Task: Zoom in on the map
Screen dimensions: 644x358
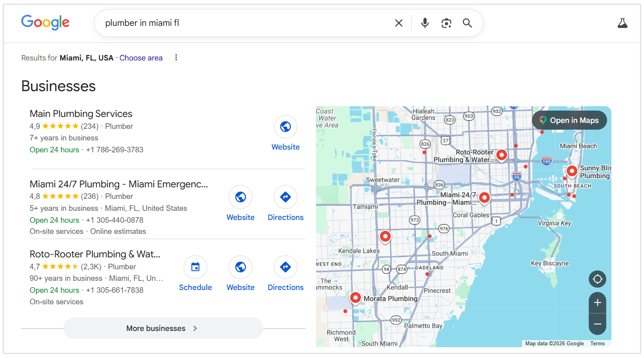Action: click(x=597, y=303)
